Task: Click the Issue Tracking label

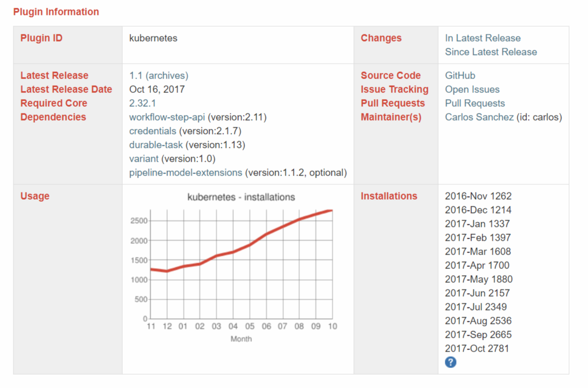Action: 394,90
